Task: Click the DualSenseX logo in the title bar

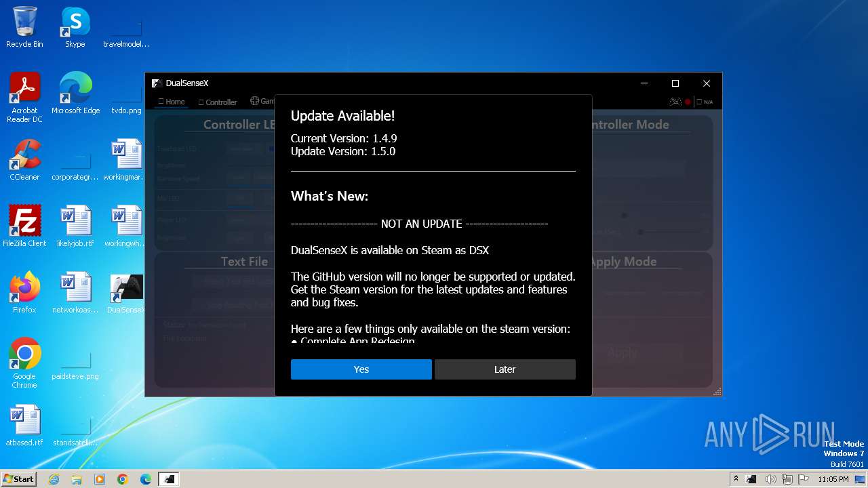Action: 156,83
